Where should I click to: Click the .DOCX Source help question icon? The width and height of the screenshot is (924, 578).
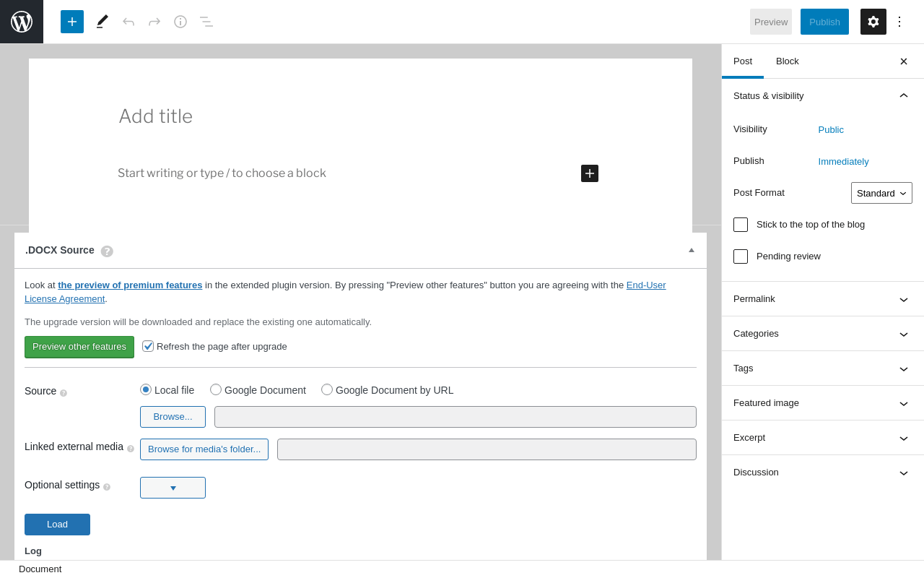(107, 251)
